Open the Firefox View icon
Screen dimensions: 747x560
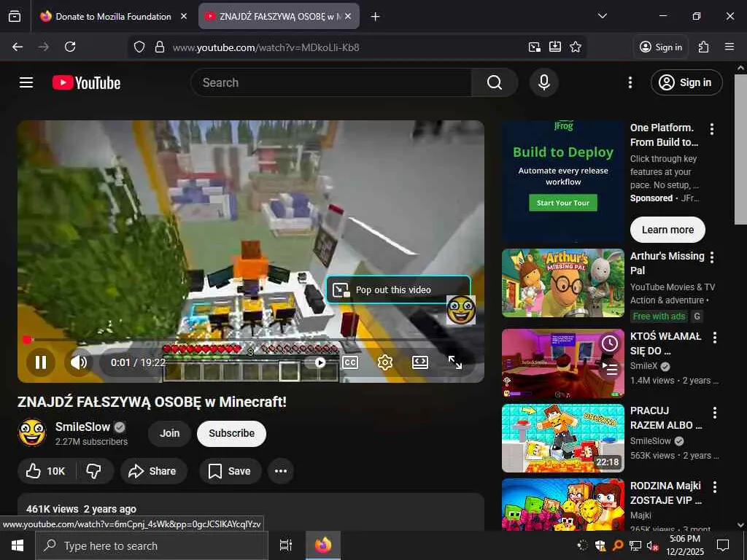coord(15,16)
